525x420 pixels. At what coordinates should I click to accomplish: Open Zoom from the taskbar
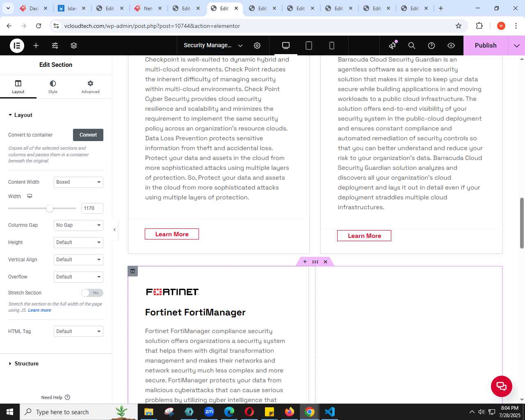(209, 412)
